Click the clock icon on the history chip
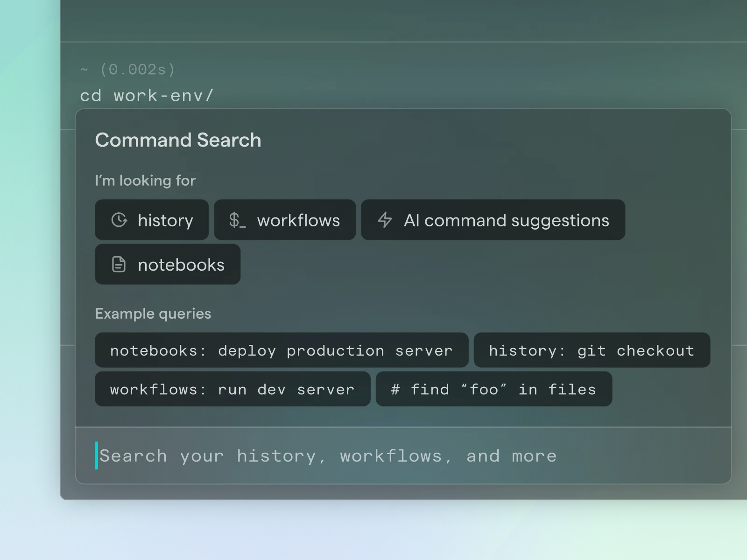Screen dimensions: 747x560 pyautogui.click(x=119, y=220)
